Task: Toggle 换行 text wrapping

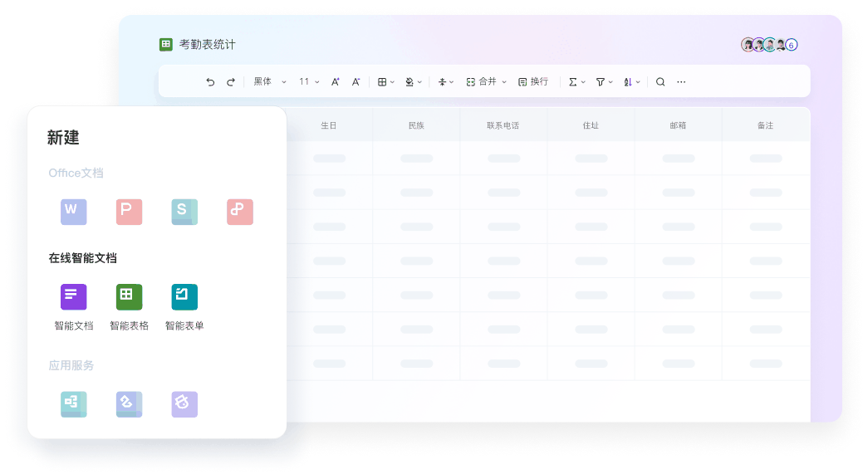Action: click(x=533, y=82)
